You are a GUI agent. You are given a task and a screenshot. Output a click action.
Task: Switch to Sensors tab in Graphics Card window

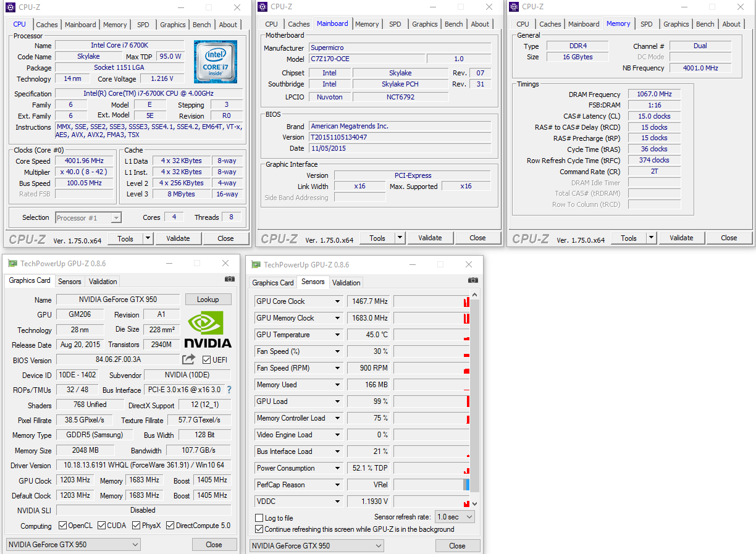[69, 281]
